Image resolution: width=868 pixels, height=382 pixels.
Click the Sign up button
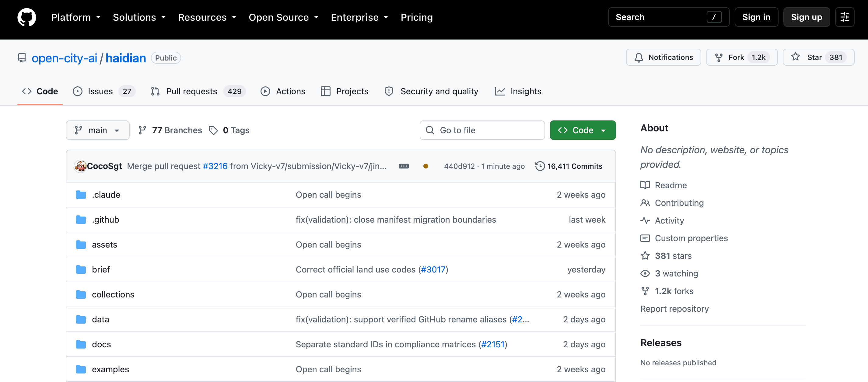tap(806, 17)
